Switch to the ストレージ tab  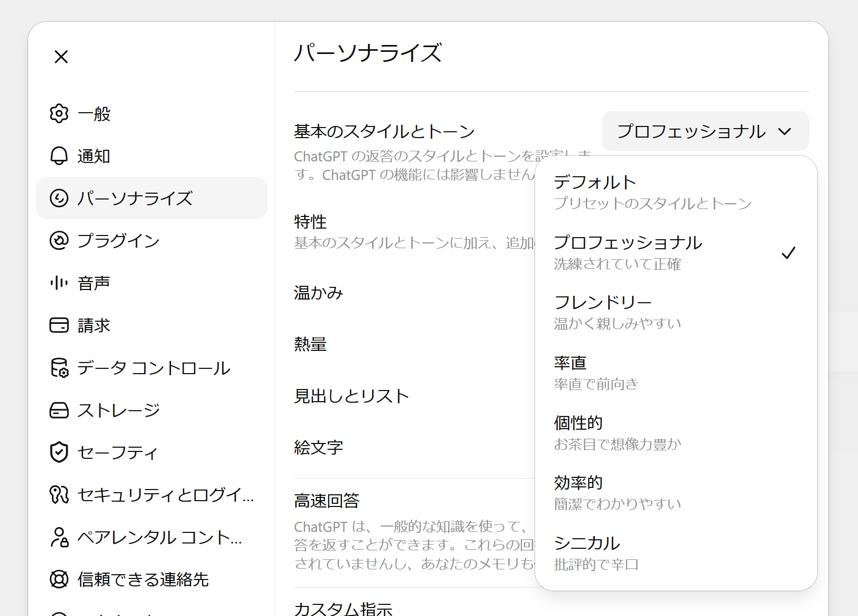coord(151,410)
